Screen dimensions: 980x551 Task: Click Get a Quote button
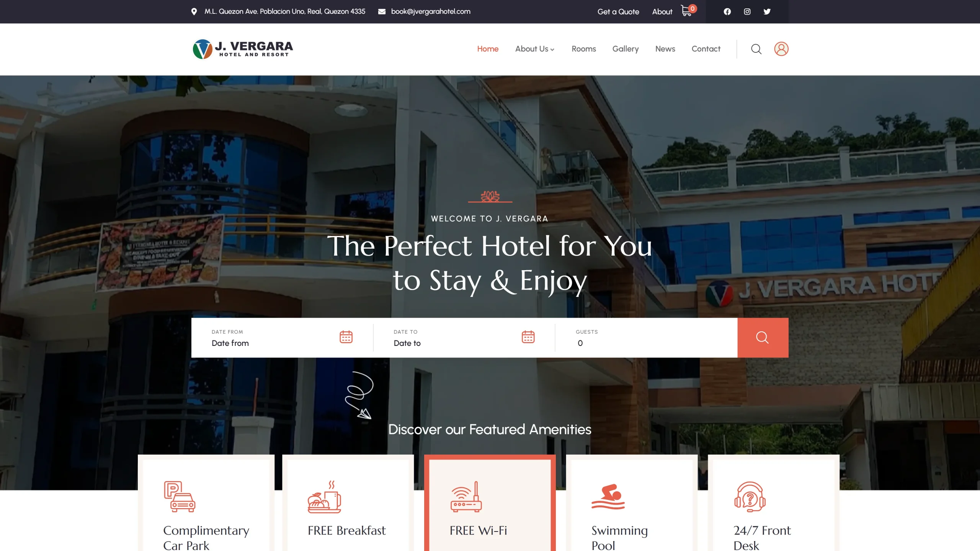[618, 11]
